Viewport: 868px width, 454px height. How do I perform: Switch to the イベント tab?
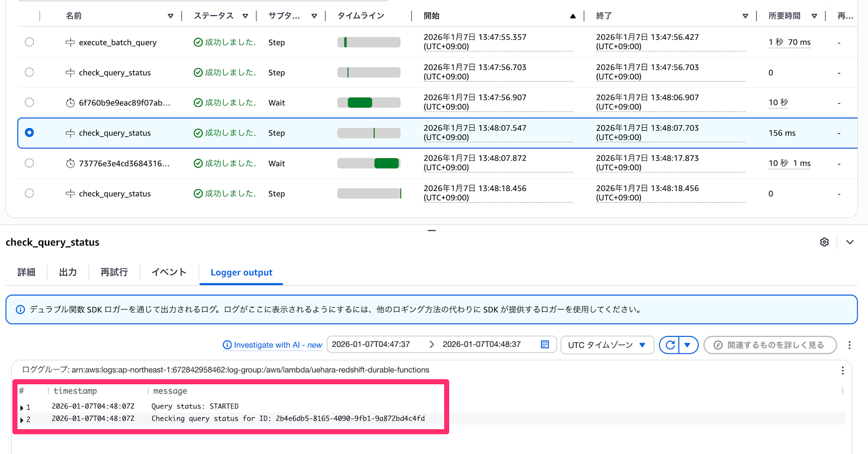tap(169, 272)
